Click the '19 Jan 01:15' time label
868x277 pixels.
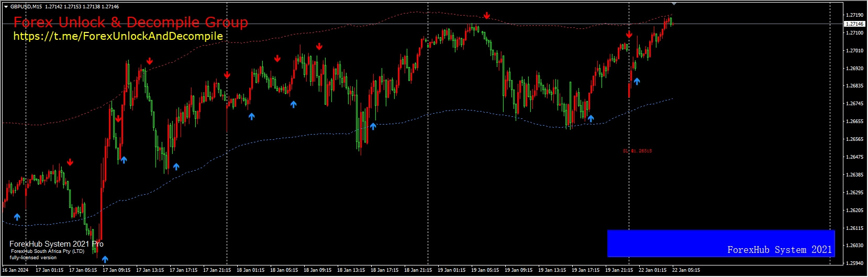point(451,271)
